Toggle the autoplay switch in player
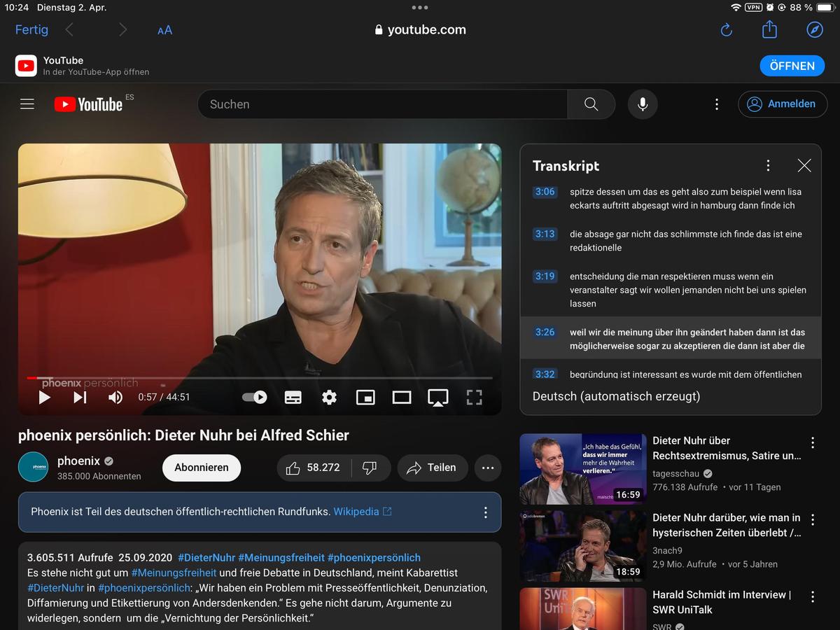The width and height of the screenshot is (840, 630). click(x=255, y=398)
